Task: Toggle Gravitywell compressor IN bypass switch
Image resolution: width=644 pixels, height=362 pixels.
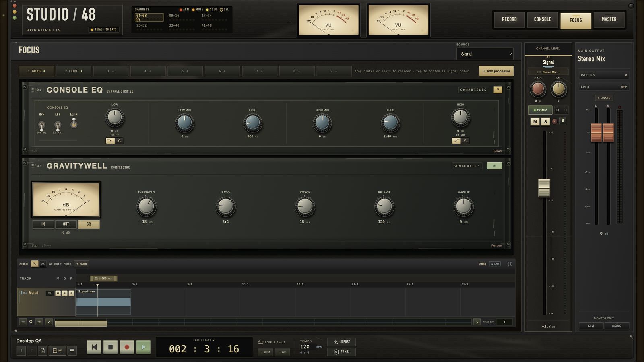Action: coord(494,166)
